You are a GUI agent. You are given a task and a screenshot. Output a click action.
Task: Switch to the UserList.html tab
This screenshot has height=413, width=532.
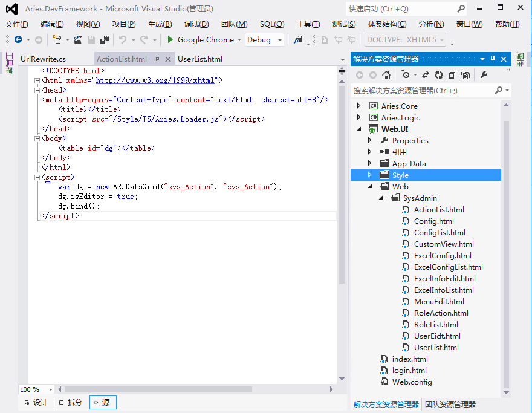[x=200, y=59]
